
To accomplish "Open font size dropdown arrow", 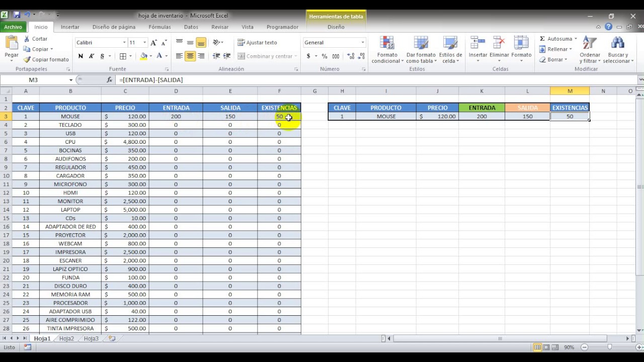I will [145, 43].
